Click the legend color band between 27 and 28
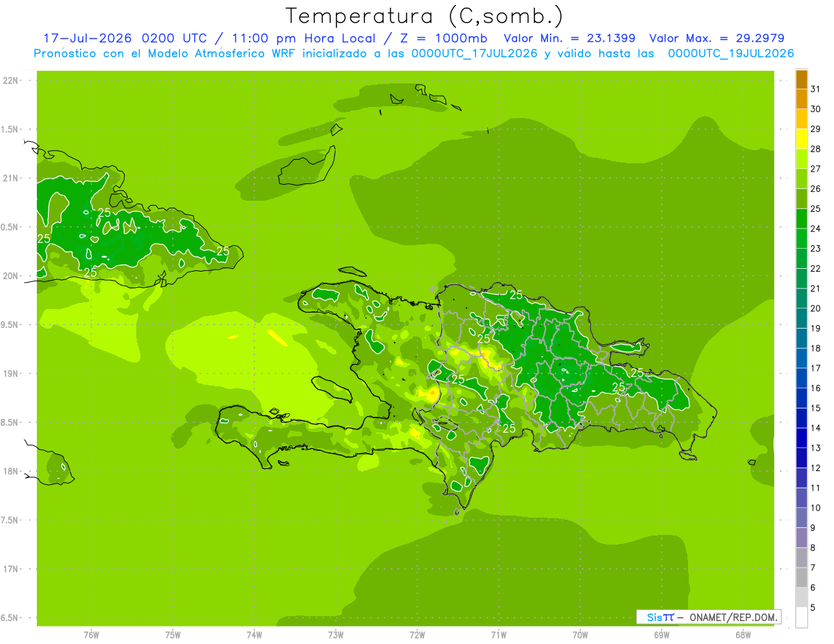 [801, 158]
